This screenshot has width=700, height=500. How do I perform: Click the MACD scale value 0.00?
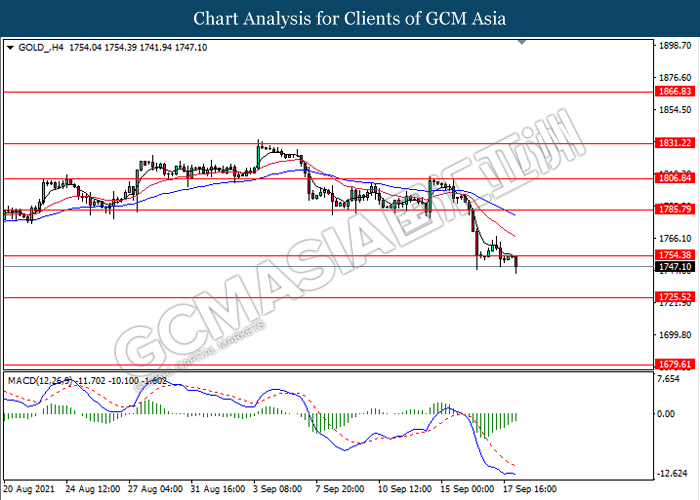(667, 414)
